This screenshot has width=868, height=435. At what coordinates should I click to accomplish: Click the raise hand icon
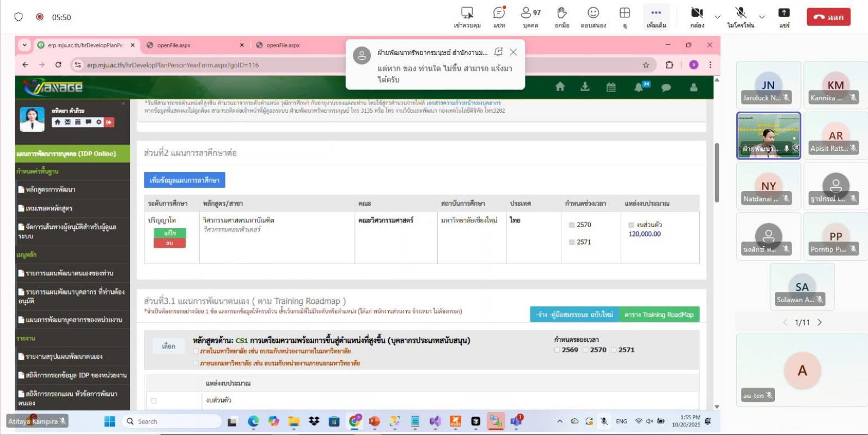(562, 13)
